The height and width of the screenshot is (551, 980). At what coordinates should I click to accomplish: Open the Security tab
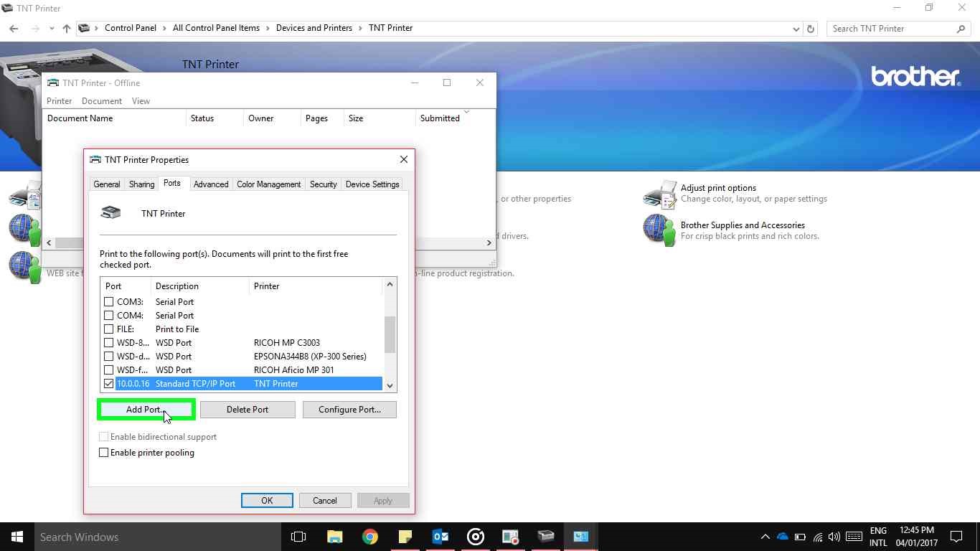coord(323,184)
